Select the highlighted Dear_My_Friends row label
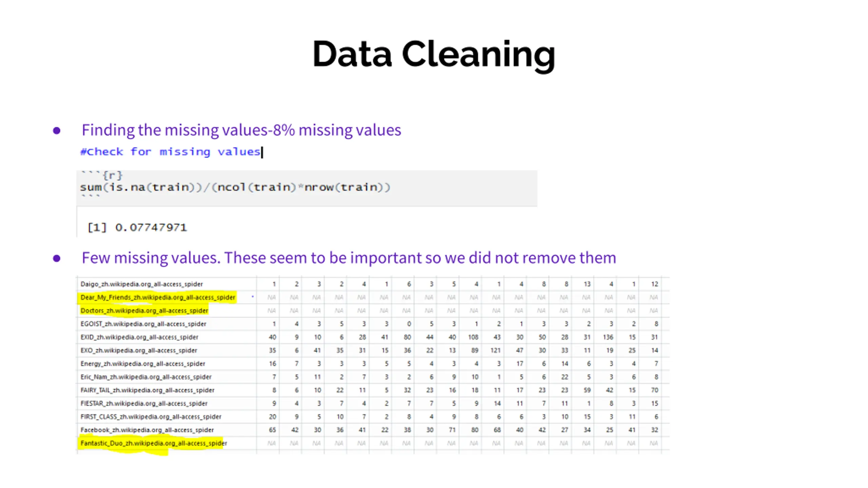868x488 pixels. 157,297
